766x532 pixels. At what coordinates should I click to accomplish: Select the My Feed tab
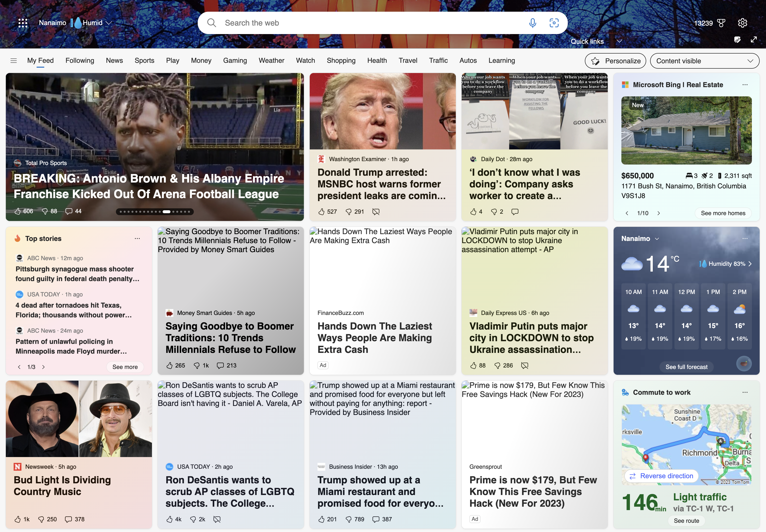40,60
